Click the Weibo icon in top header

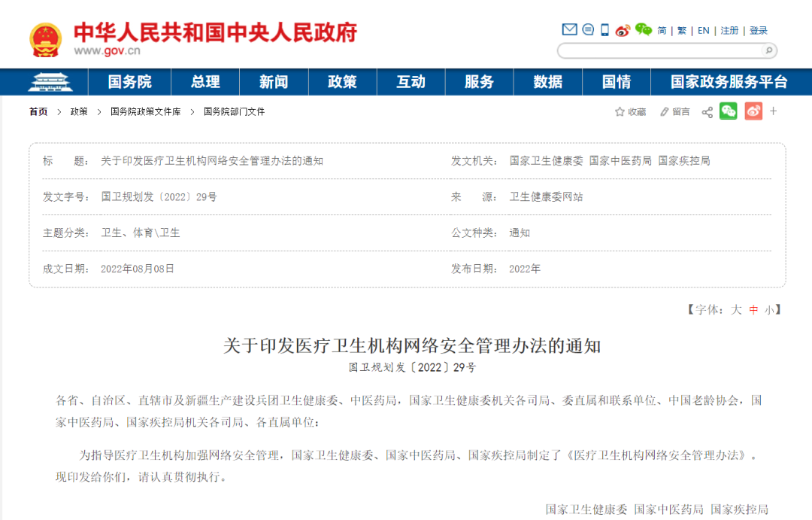click(623, 30)
